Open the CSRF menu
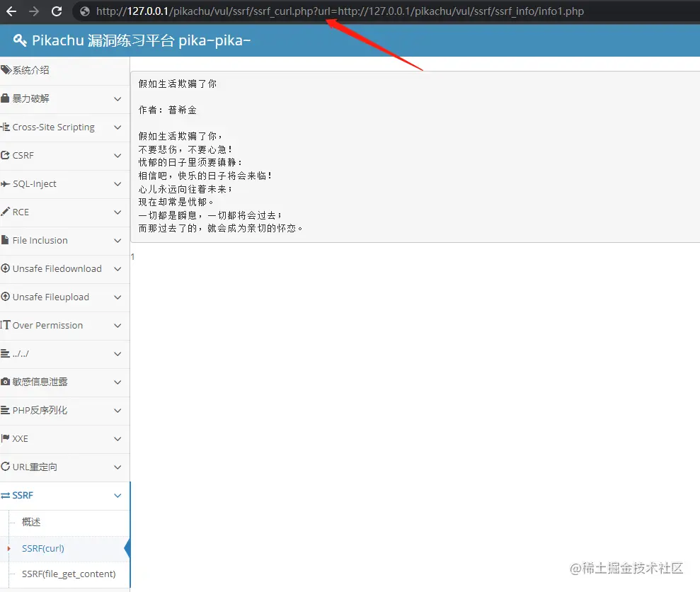Screen dimensions: 700x592 coord(23,156)
